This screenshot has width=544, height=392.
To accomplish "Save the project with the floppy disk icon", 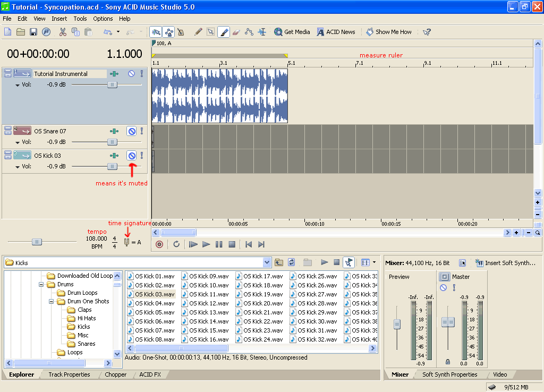I will click(x=33, y=32).
